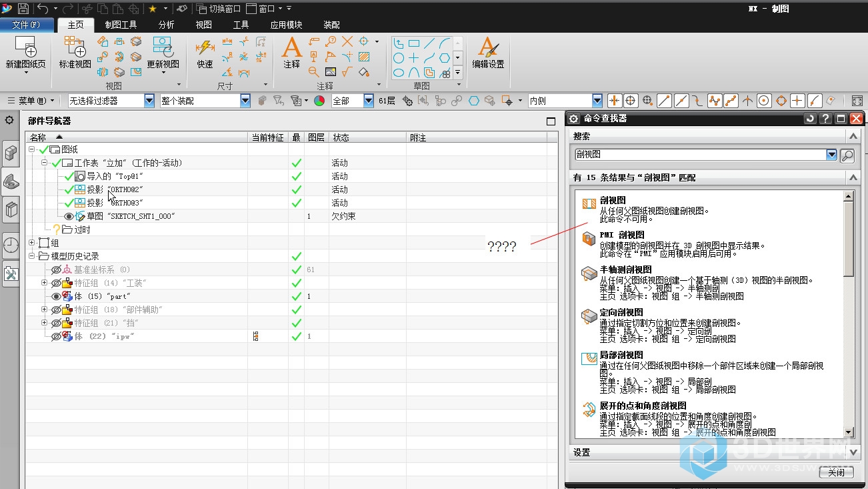This screenshot has height=489, width=868.
Task: Open the Command Finder search history dropdown
Action: (x=831, y=155)
